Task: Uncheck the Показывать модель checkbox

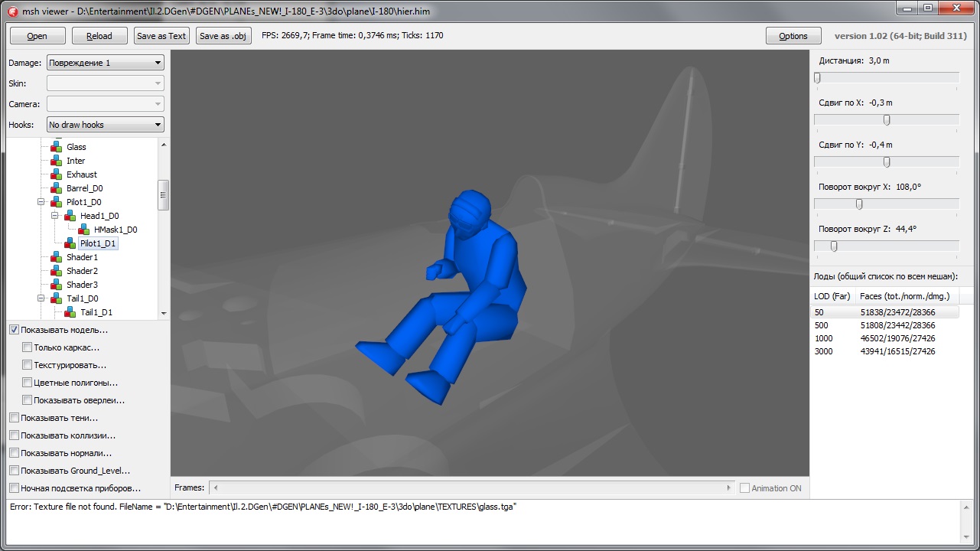Action: pos(15,330)
